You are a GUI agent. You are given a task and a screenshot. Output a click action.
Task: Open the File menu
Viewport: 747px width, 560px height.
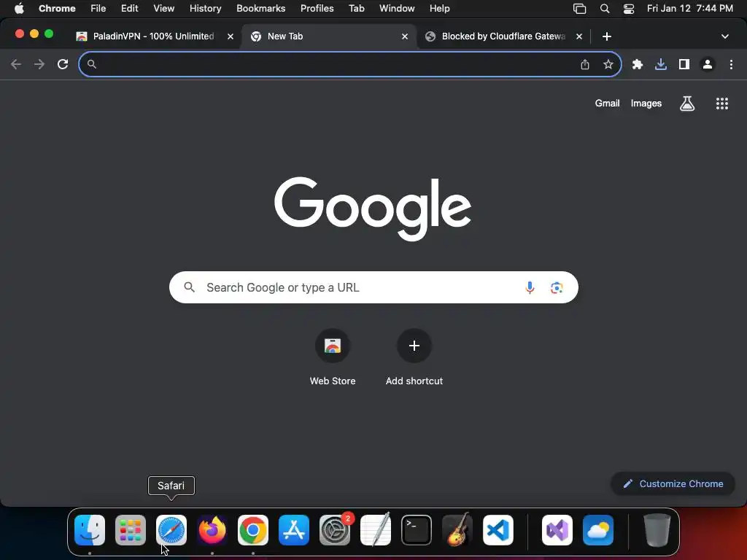[98, 8]
